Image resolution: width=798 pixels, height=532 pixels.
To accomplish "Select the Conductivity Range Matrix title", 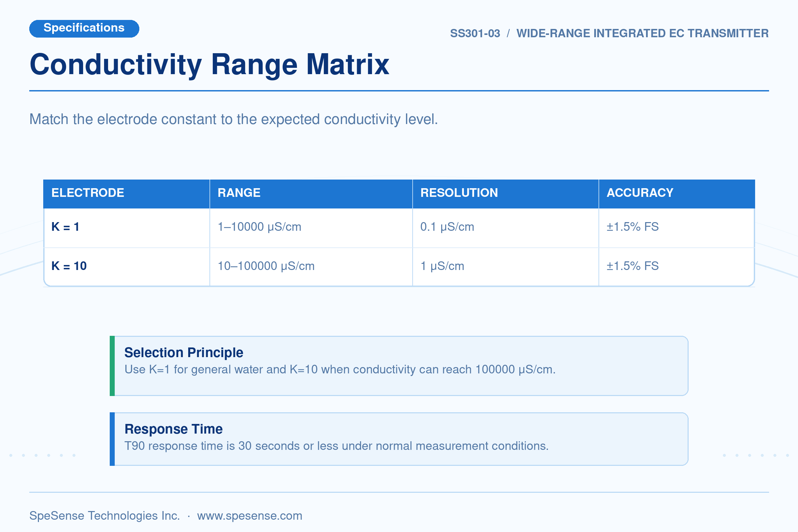I will pyautogui.click(x=209, y=65).
